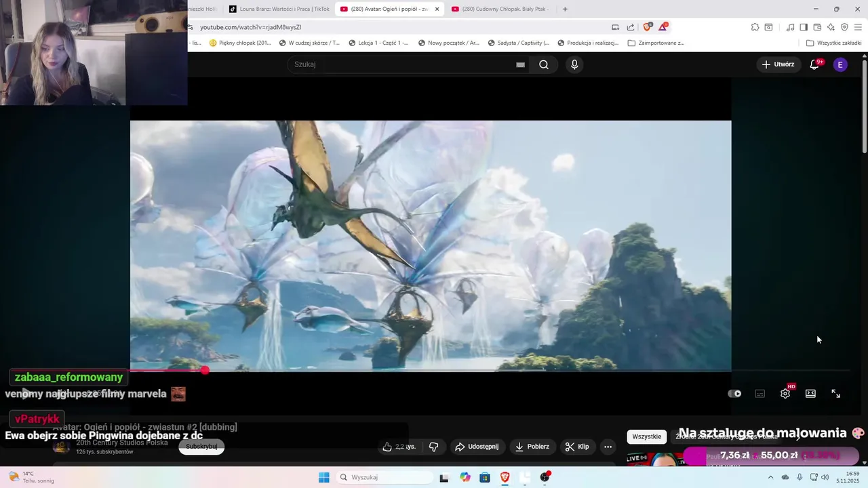Screen dimensions: 868x488
Task: Open media control music note icon
Action: [x=790, y=27]
